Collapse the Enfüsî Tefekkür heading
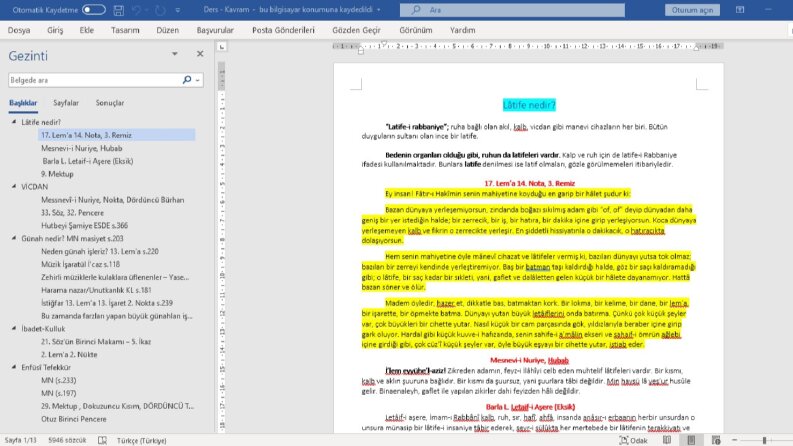The height and width of the screenshot is (446, 793). tap(14, 367)
